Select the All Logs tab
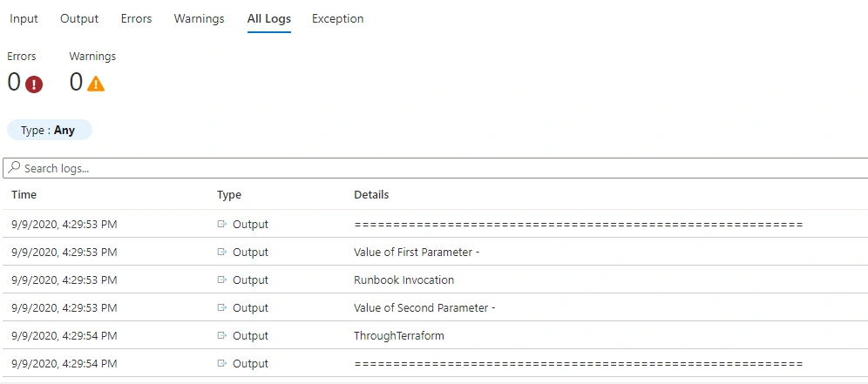 pos(269,19)
